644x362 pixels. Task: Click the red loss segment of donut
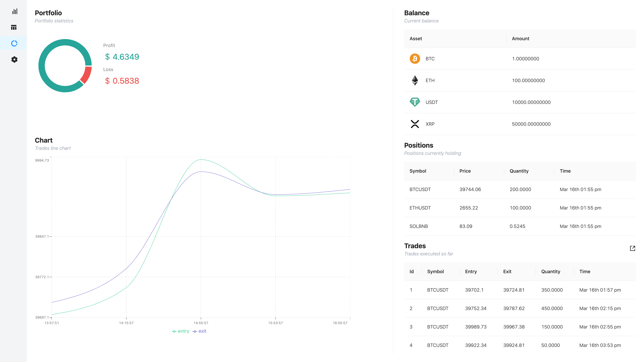click(x=87, y=74)
